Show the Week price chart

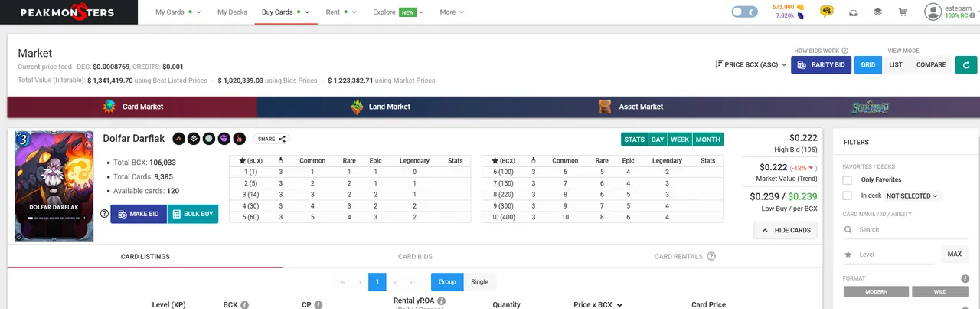(x=680, y=140)
